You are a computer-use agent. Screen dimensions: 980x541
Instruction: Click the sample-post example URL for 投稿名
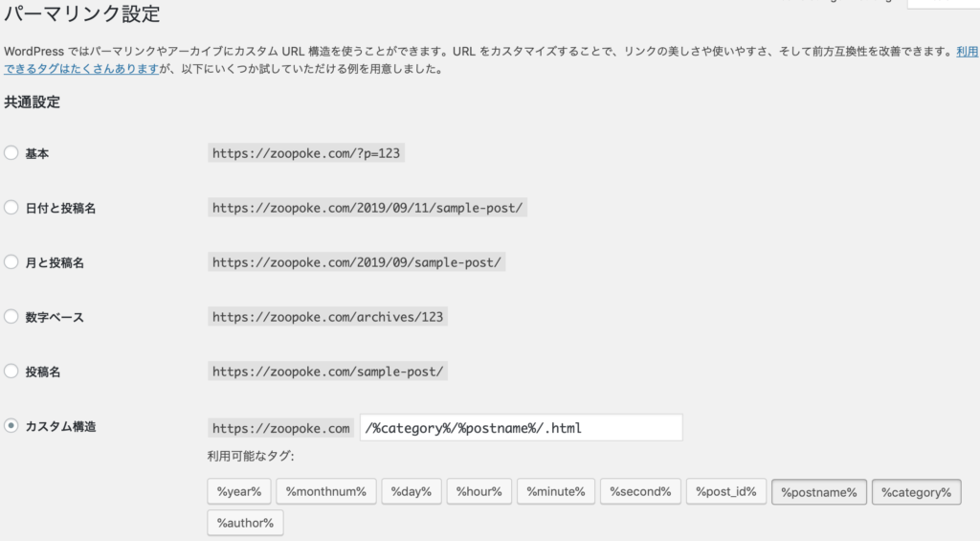pos(327,372)
